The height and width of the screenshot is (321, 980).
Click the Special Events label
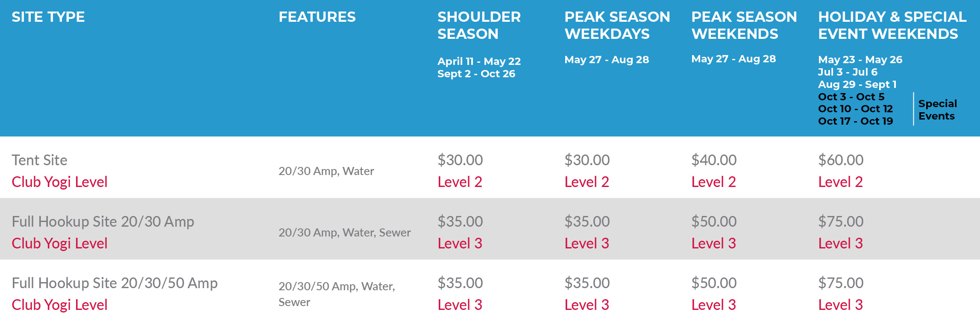tap(937, 110)
